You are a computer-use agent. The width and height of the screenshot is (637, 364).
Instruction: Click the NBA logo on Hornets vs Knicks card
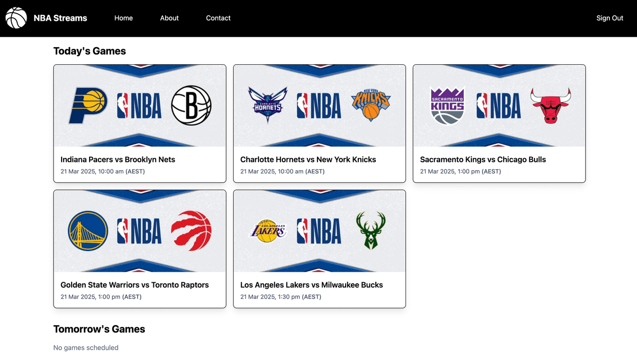(319, 106)
